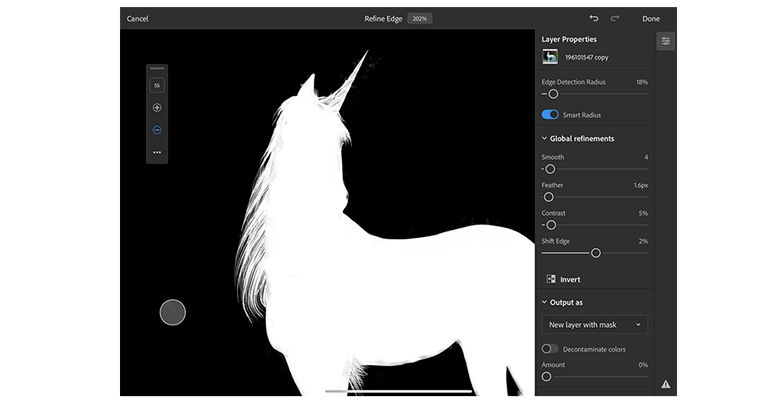Viewport: 770px width, 400px height.
Task: Click Done to apply refinements
Action: 651,18
